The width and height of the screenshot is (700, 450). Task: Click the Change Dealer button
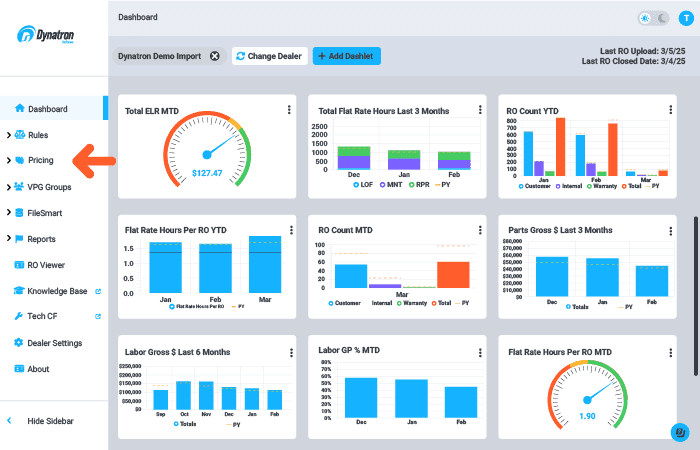click(x=269, y=56)
